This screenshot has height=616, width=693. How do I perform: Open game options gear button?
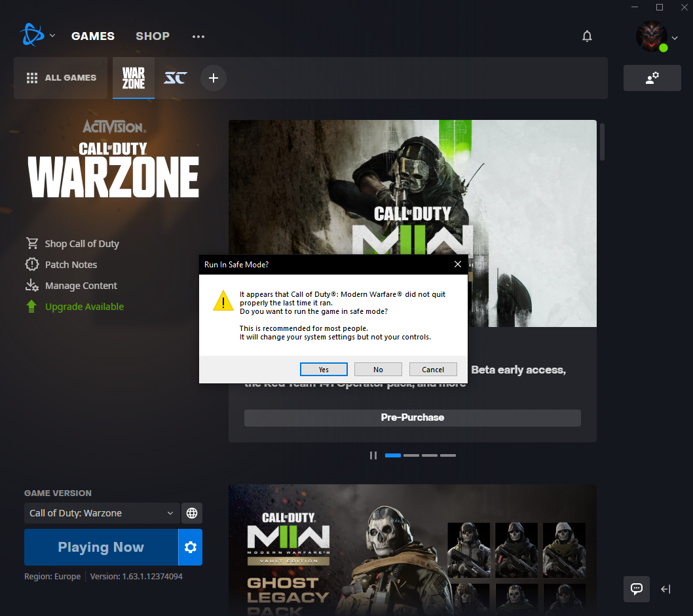[191, 547]
